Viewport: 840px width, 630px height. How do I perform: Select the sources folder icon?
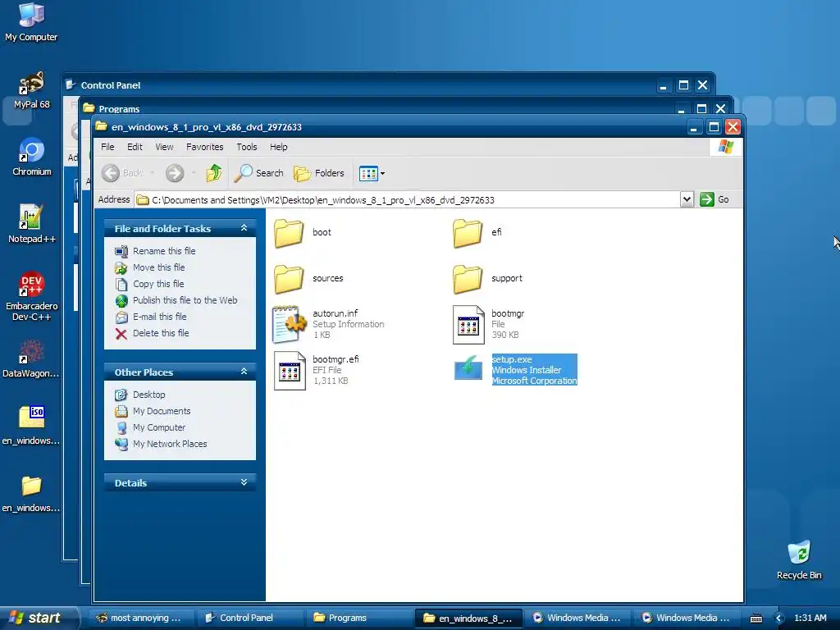290,279
